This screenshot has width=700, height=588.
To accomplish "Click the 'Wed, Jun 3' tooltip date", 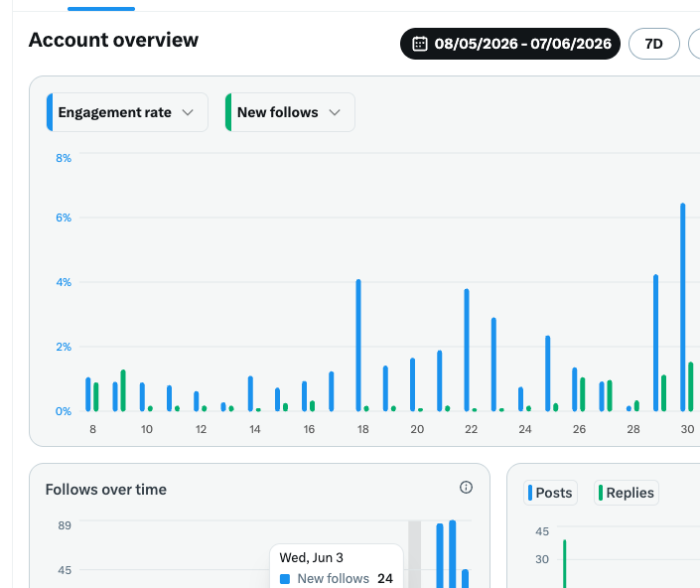I will pos(311,557).
